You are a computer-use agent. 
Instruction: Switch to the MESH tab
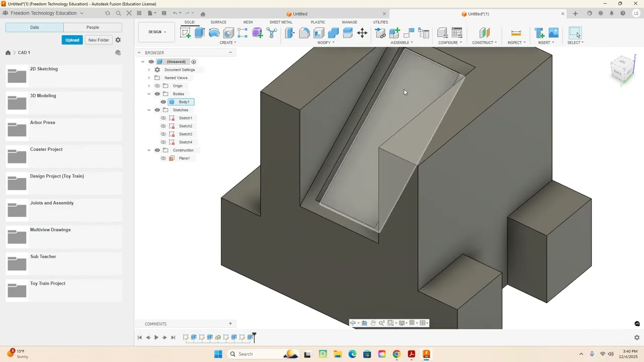(248, 22)
